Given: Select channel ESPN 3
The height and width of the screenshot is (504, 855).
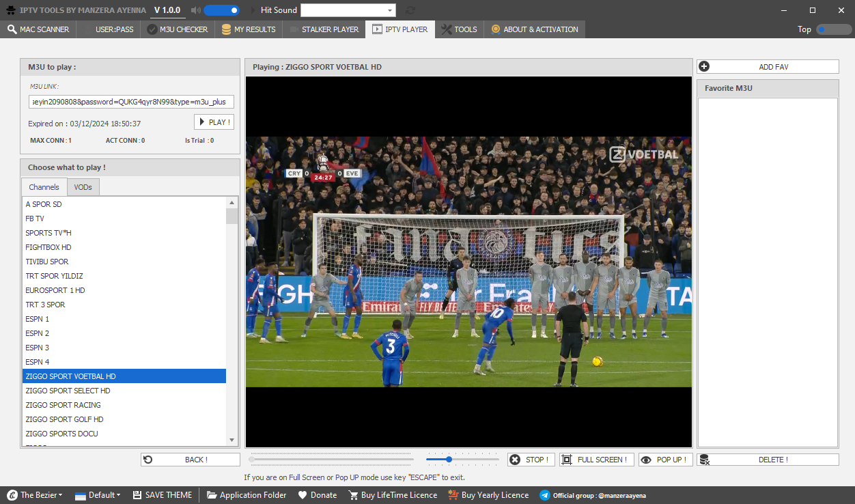Looking at the screenshot, I should 124,348.
